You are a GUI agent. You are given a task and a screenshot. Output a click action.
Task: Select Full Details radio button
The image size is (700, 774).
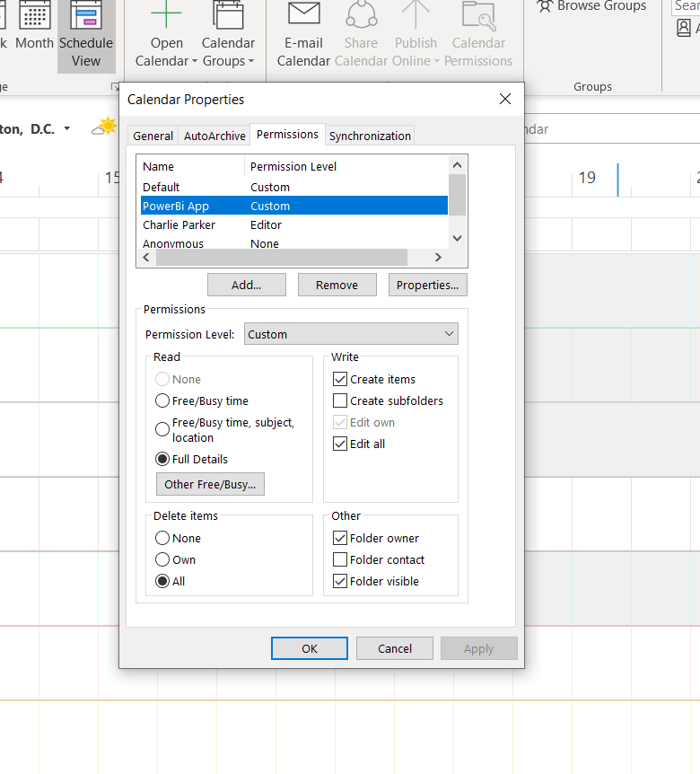point(191,459)
